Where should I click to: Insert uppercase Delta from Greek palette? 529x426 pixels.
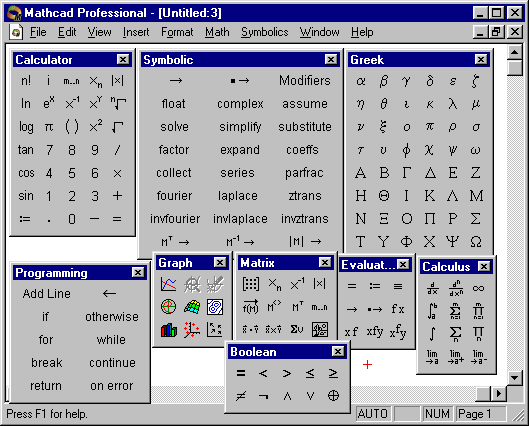click(430, 173)
